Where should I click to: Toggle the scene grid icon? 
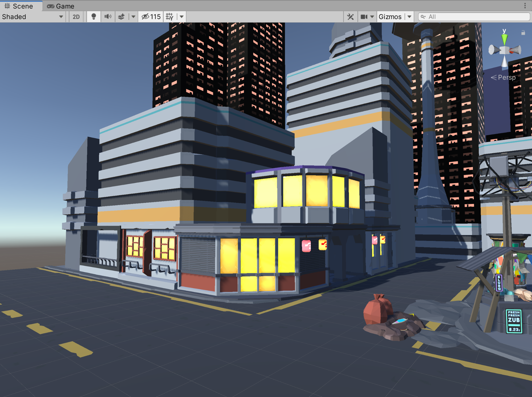170,17
